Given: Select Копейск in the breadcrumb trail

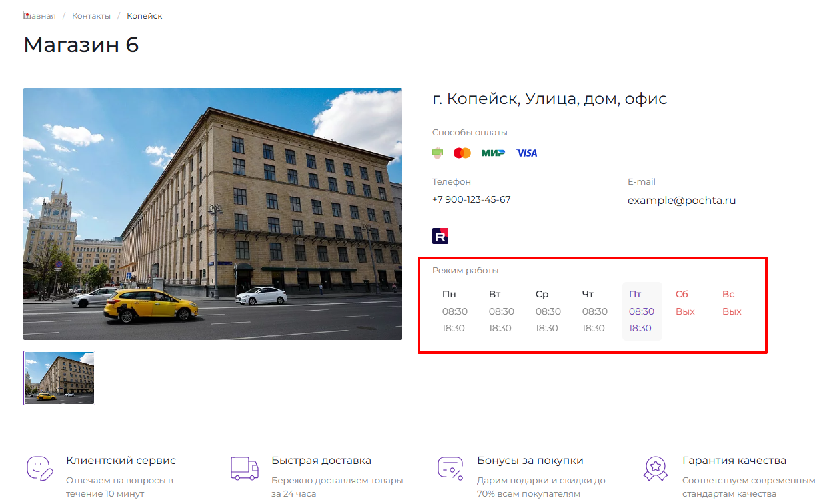Looking at the screenshot, I should point(145,16).
